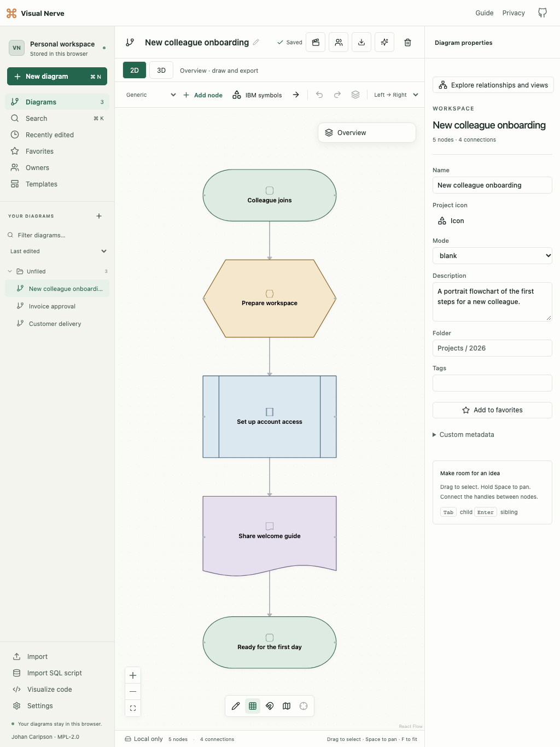Click the Tags input field
This screenshot has width=560, height=747.
tap(492, 383)
